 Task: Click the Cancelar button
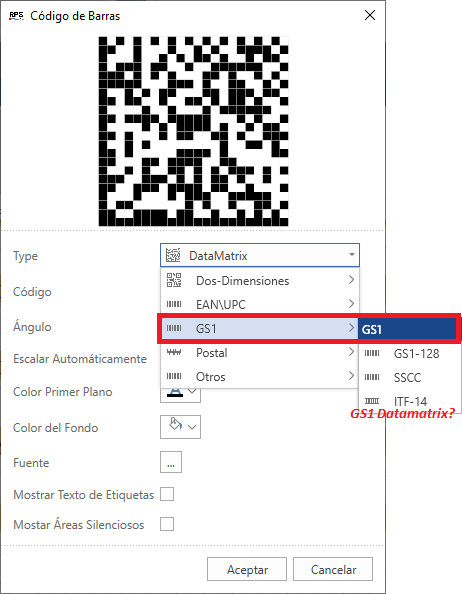333,569
